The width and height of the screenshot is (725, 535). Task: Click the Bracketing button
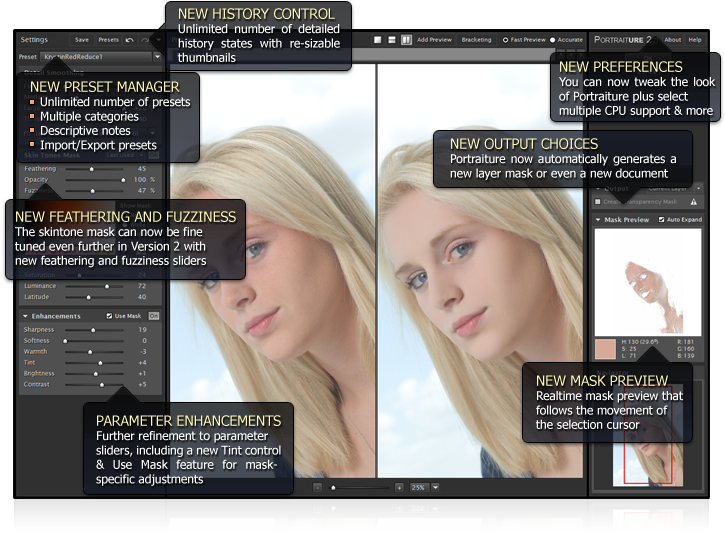point(476,40)
